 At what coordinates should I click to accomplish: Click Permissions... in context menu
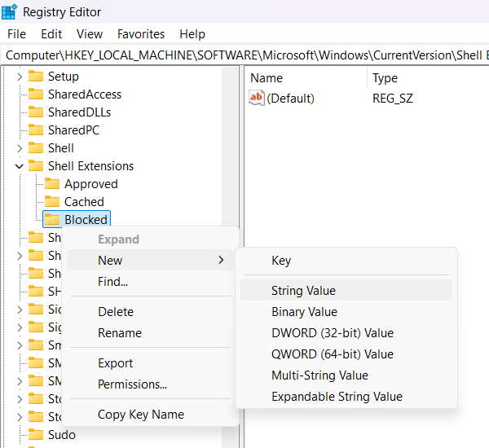click(x=132, y=384)
